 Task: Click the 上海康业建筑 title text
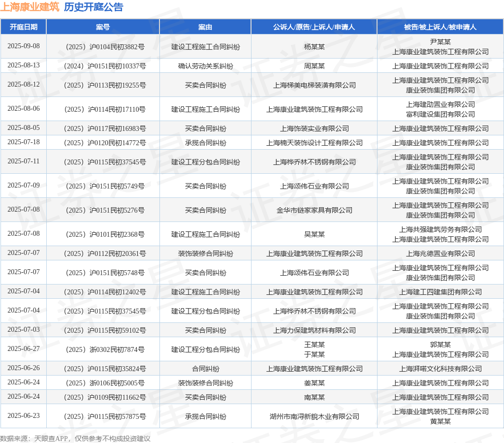pyautogui.click(x=30, y=7)
